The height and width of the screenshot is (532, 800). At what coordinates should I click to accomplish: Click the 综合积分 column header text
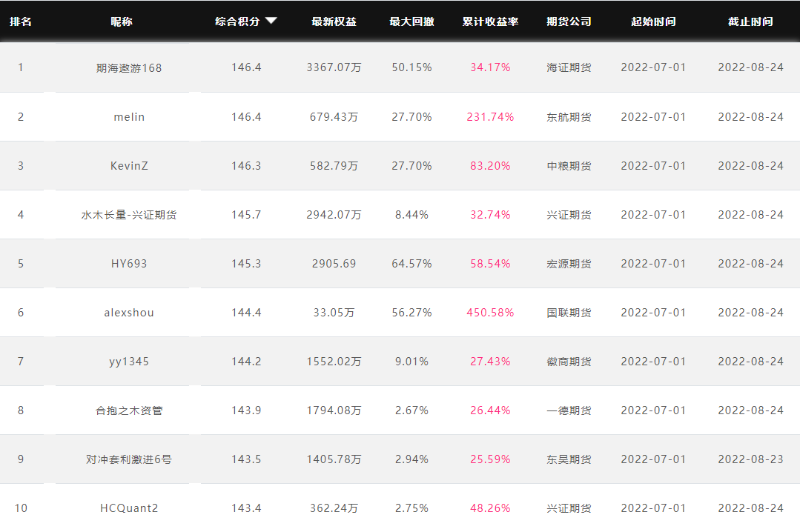click(237, 21)
